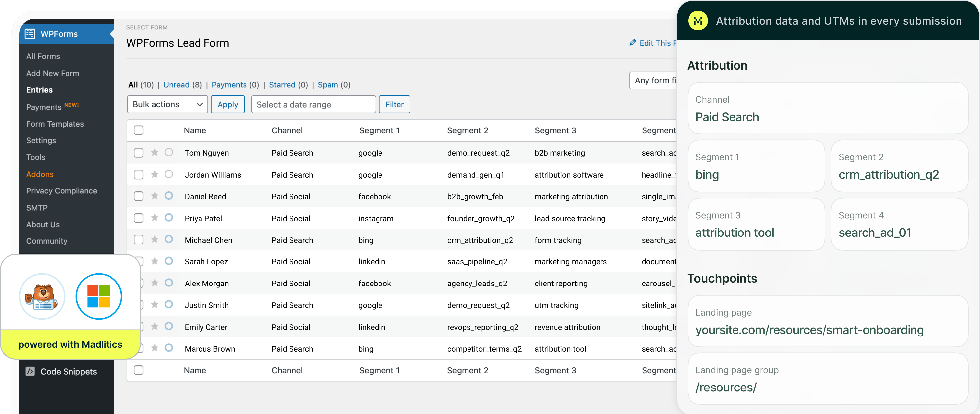Viewport: 980px width, 414px height.
Task: Open the Any form field dropdown
Action: coord(653,80)
